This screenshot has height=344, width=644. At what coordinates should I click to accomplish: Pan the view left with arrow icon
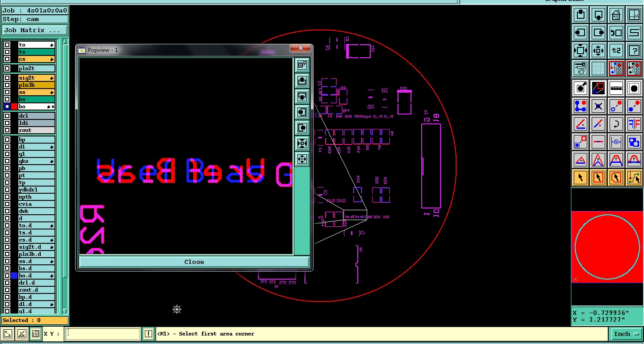[x=580, y=33]
